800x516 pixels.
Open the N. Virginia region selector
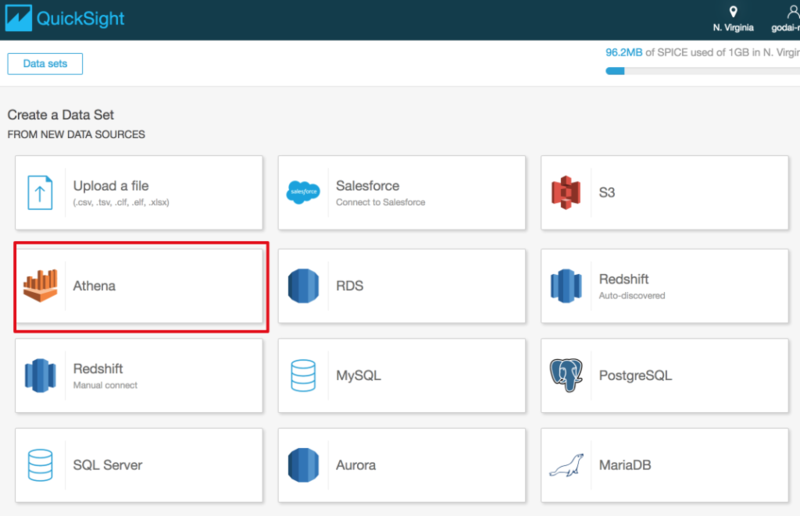(733, 19)
